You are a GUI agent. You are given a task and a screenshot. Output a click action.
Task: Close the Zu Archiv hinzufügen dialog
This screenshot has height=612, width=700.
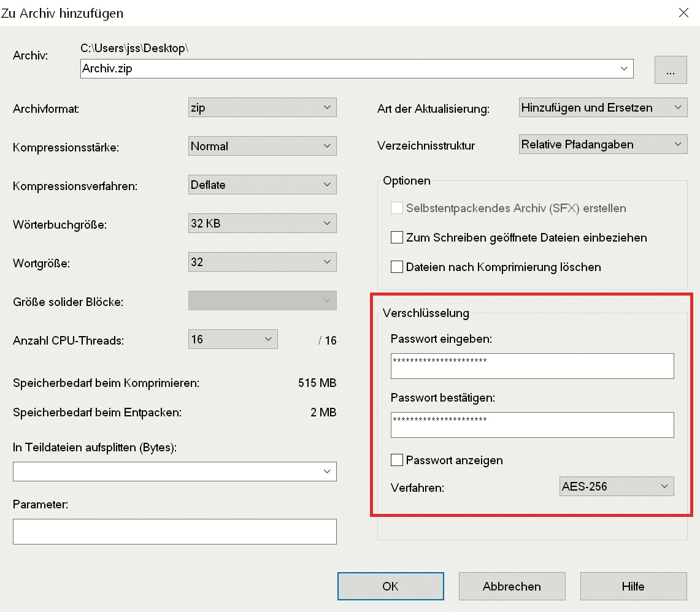click(x=683, y=12)
